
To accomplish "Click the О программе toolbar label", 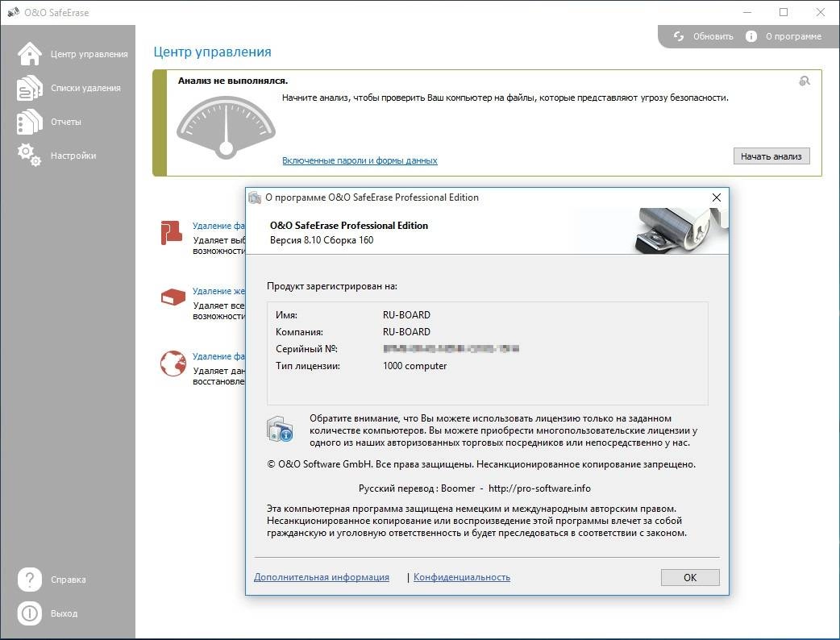I will [x=793, y=36].
